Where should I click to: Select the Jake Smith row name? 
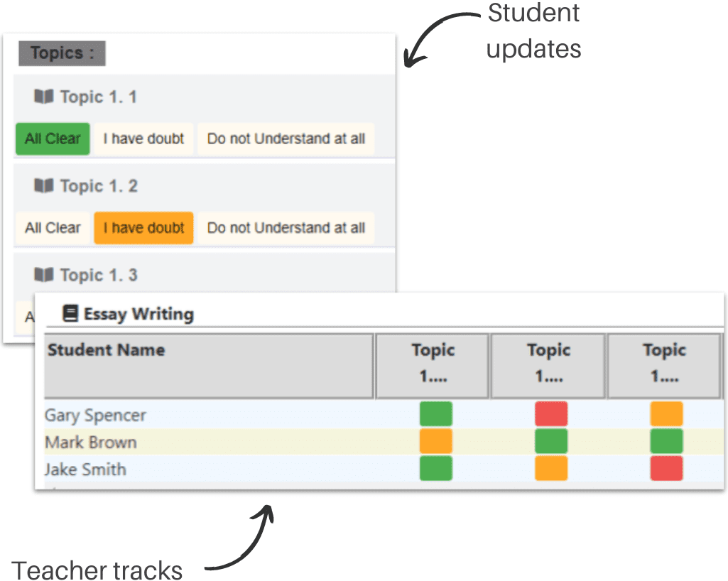pos(85,469)
